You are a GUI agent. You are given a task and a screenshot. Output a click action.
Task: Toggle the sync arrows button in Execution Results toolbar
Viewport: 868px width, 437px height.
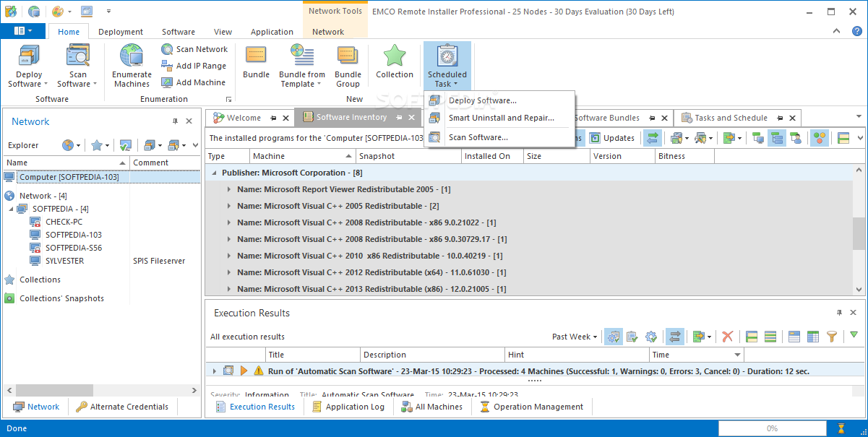pos(674,337)
